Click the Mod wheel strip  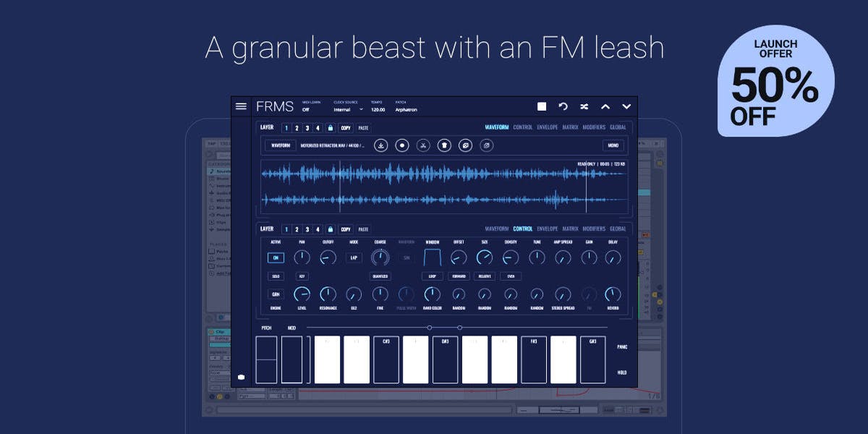292,359
